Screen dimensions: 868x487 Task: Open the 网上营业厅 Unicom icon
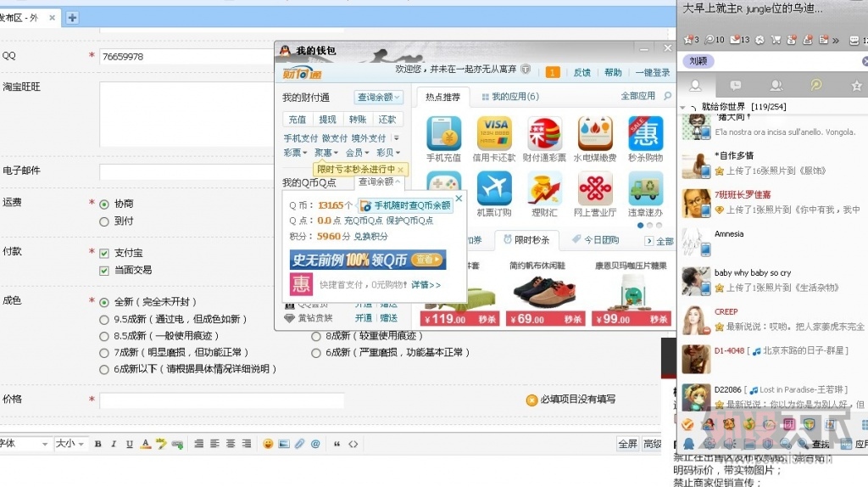595,188
